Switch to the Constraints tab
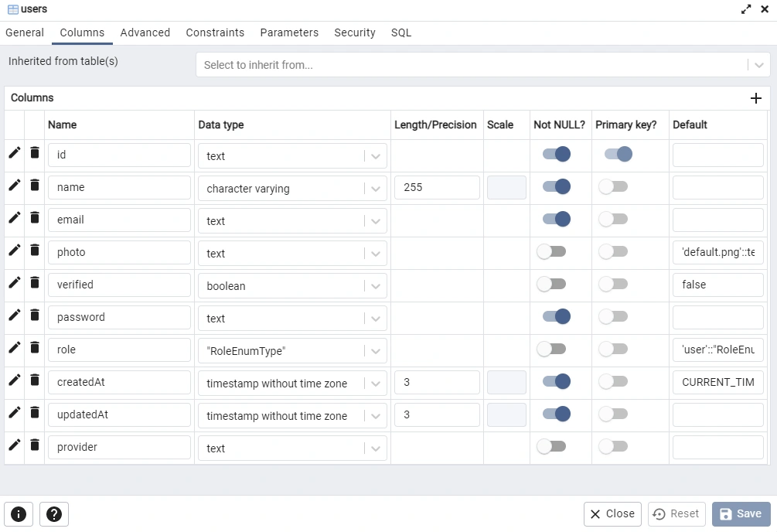Viewport: 777px width, 532px height. (215, 32)
